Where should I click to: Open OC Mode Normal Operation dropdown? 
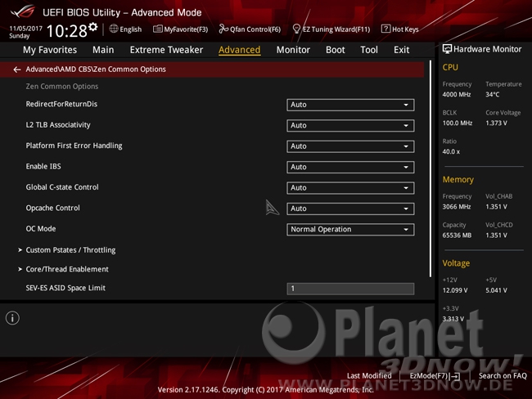(x=350, y=230)
